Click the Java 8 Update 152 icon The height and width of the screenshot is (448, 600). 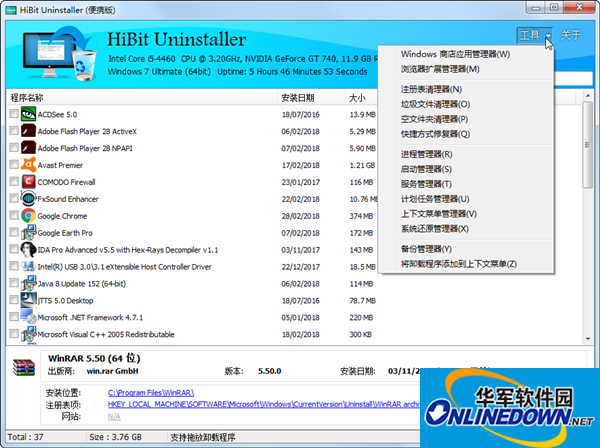pyautogui.click(x=28, y=283)
